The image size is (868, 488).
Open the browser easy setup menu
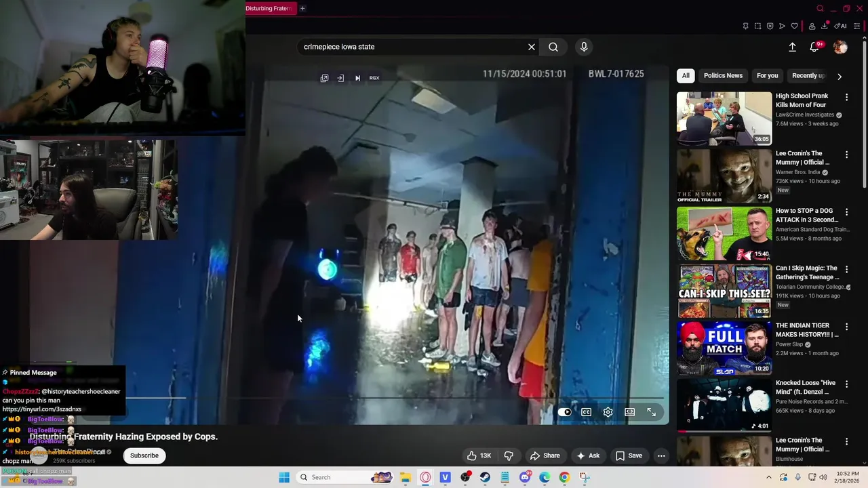pos(857,26)
